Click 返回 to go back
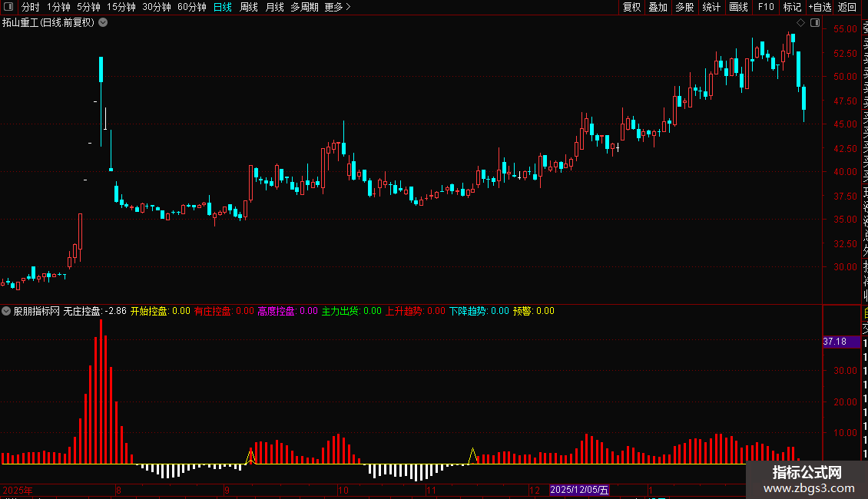868x499 pixels. pos(847,7)
